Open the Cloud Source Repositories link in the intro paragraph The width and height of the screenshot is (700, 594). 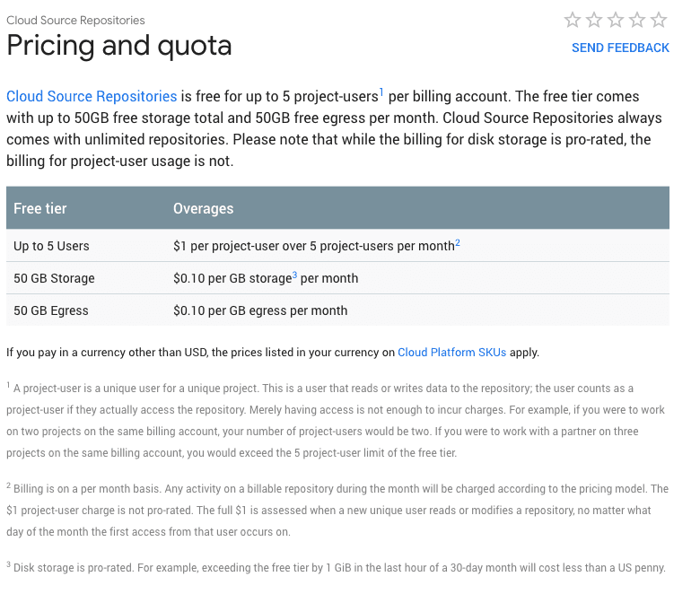coord(92,96)
